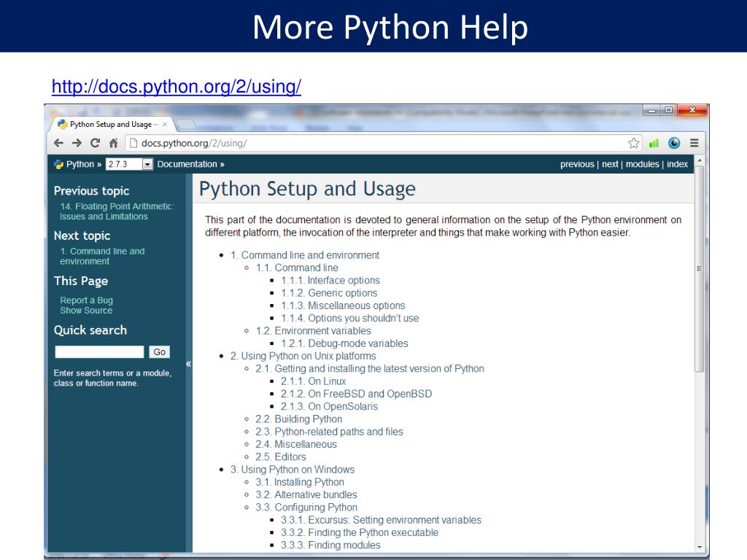
Task: Open the Chrome menu icon
Action: tap(694, 143)
